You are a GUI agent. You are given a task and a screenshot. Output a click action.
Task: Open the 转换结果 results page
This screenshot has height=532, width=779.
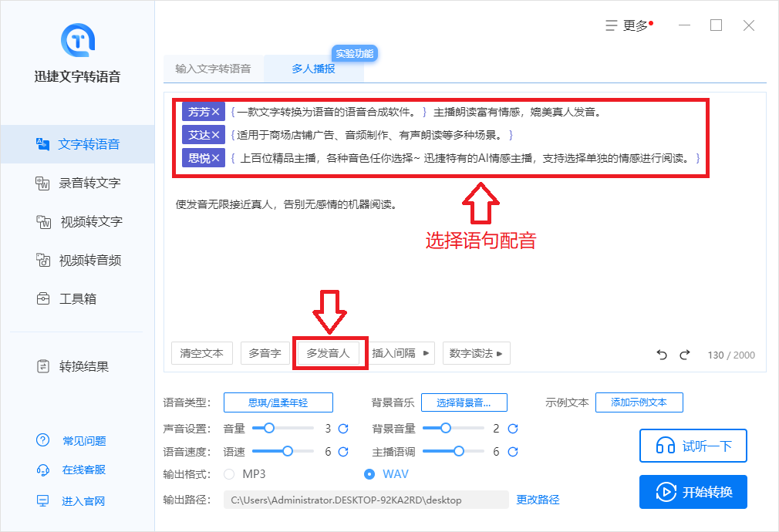coord(77,366)
